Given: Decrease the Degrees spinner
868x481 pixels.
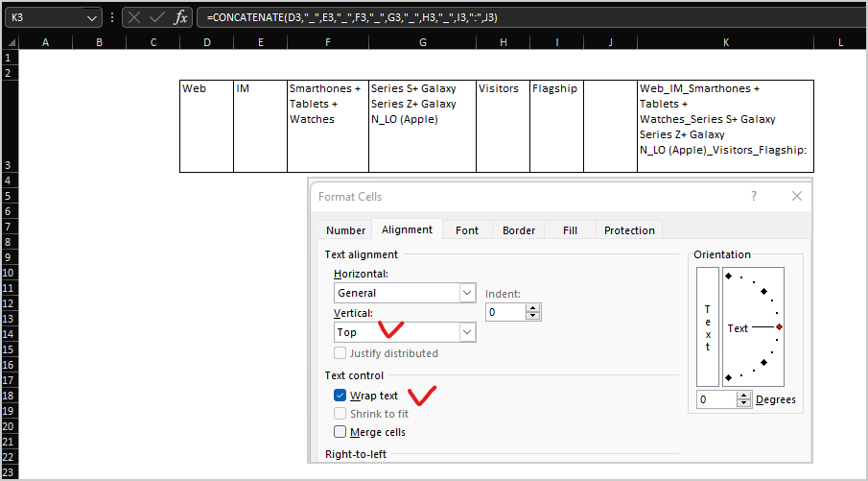Looking at the screenshot, I should (744, 403).
